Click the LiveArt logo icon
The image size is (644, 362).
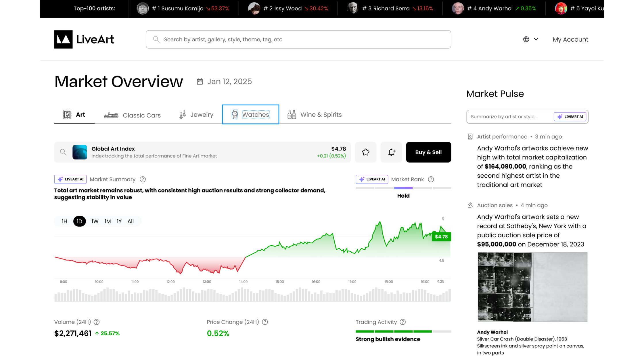(x=63, y=39)
